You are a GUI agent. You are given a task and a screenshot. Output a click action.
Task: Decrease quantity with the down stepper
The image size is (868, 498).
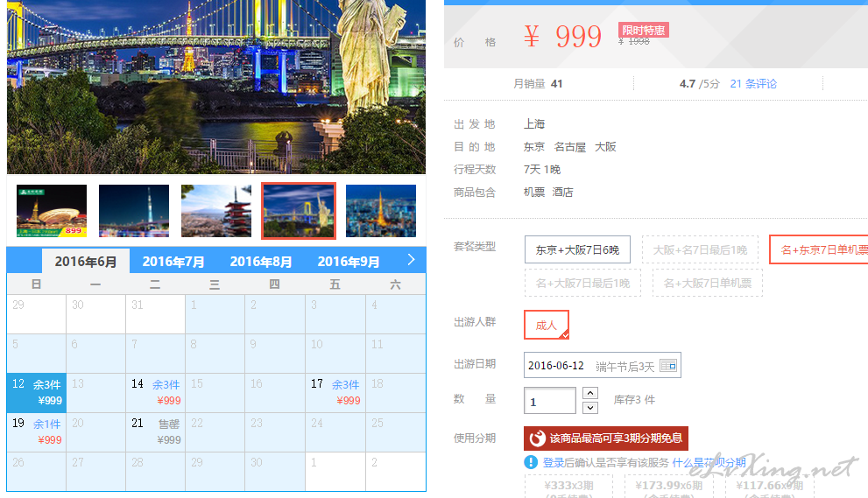pos(590,408)
